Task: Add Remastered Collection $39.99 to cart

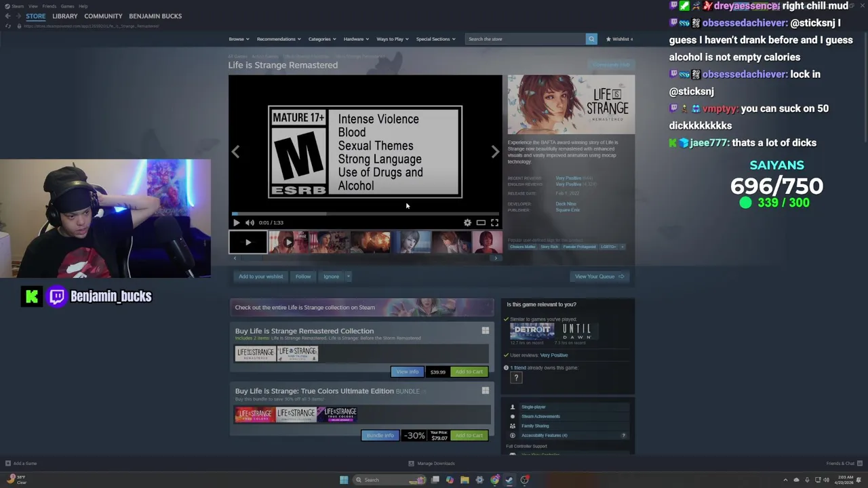Action: [x=469, y=371]
